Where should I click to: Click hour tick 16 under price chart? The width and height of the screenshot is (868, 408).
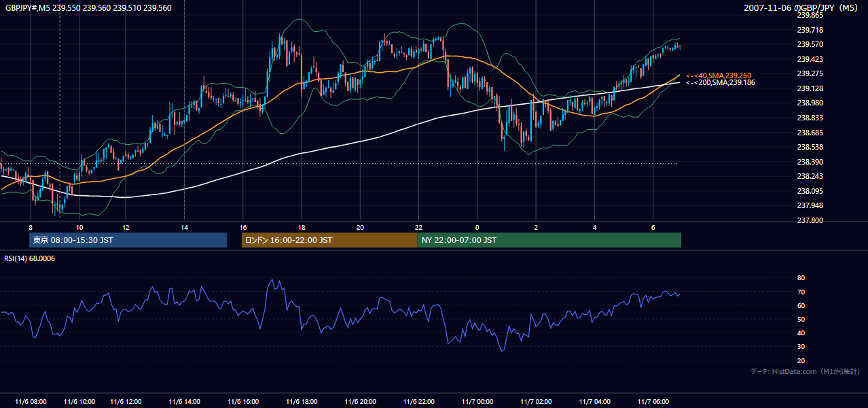click(243, 227)
